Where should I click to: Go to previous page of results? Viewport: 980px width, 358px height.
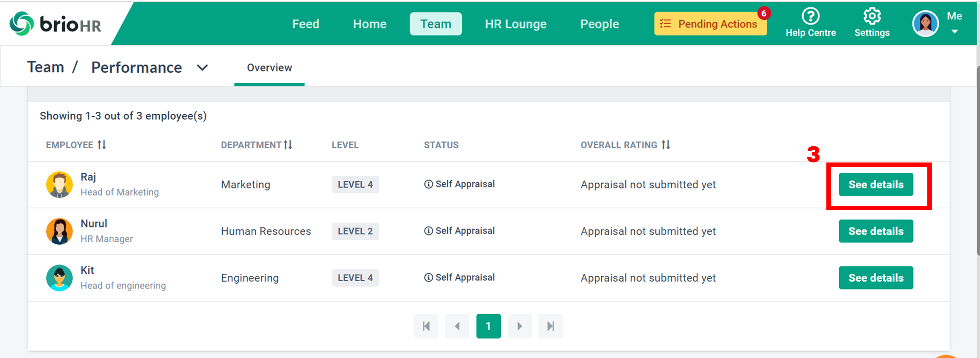[457, 326]
